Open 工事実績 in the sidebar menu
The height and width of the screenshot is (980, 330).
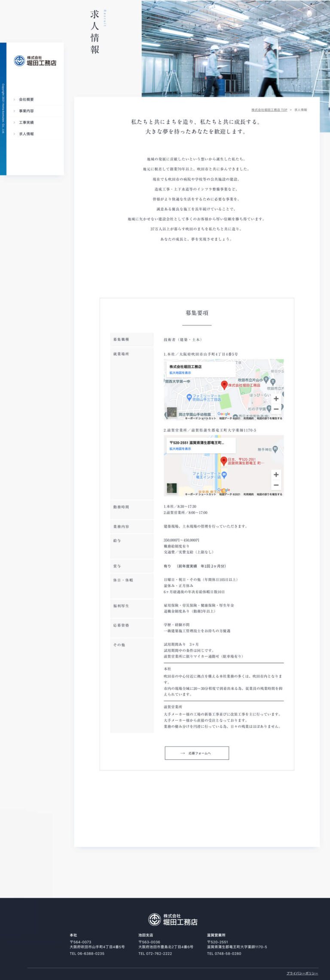click(x=26, y=123)
